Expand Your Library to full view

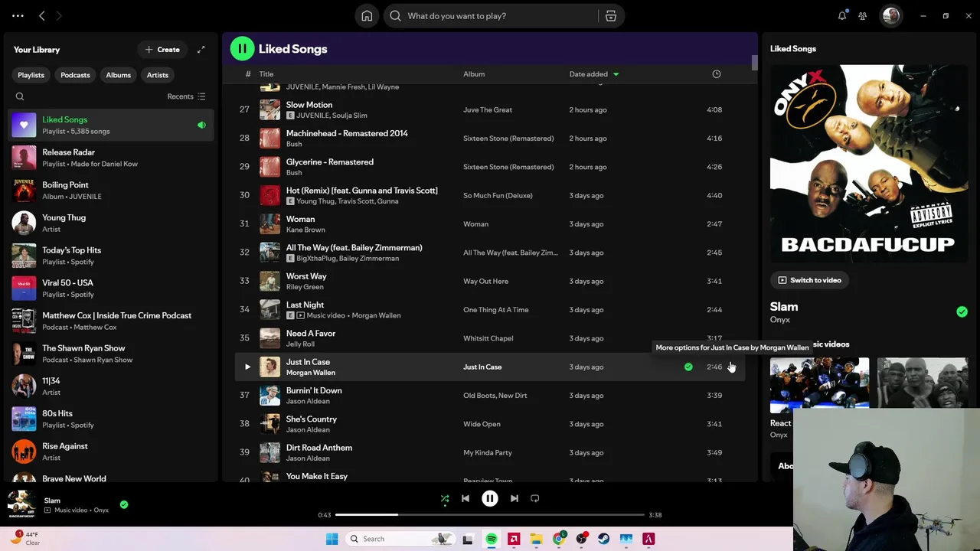click(201, 50)
